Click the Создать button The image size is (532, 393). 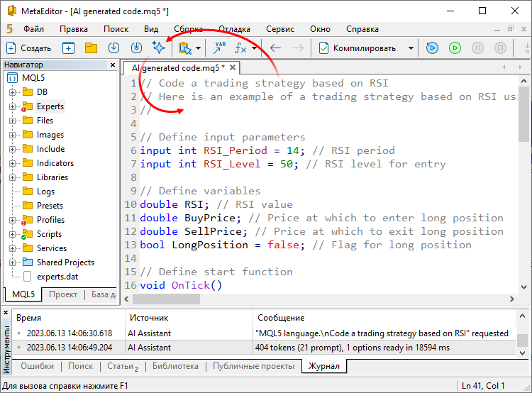pos(28,48)
